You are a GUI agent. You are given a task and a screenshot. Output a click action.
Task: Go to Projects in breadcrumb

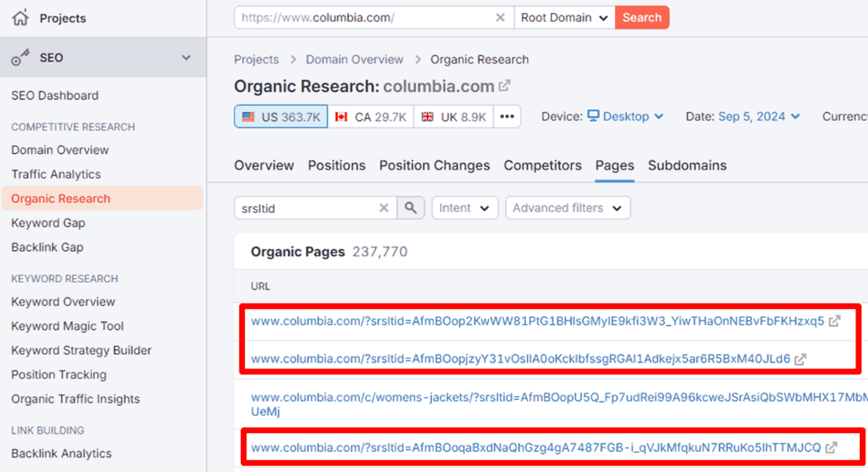click(257, 60)
